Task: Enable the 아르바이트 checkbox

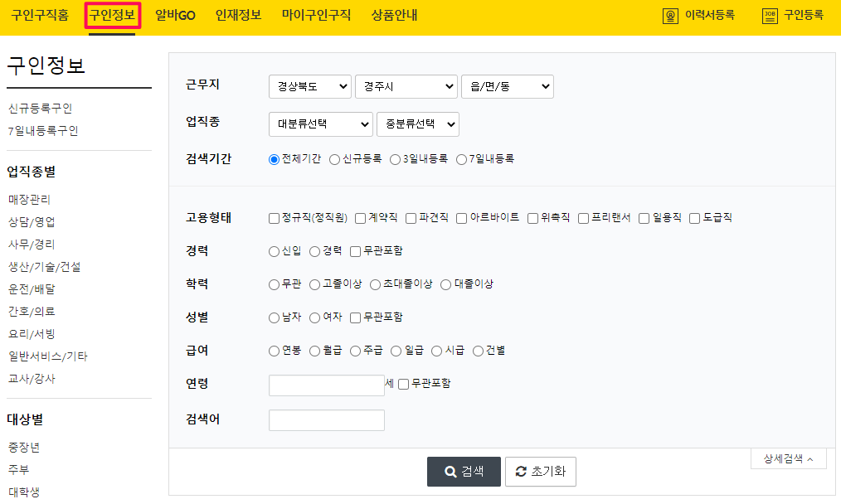Action: pyautogui.click(x=461, y=218)
